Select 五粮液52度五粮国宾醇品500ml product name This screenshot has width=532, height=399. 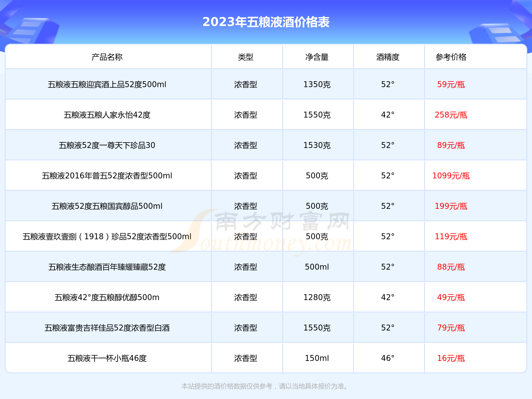coord(107,206)
